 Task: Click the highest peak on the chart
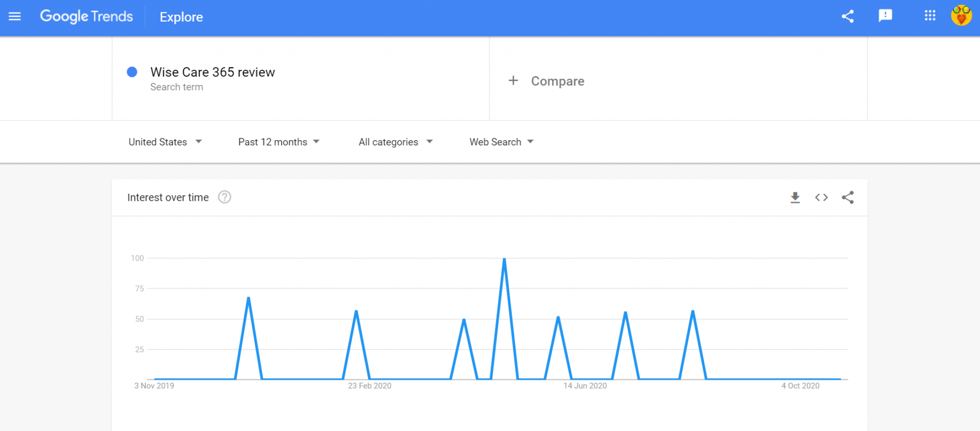(504, 259)
